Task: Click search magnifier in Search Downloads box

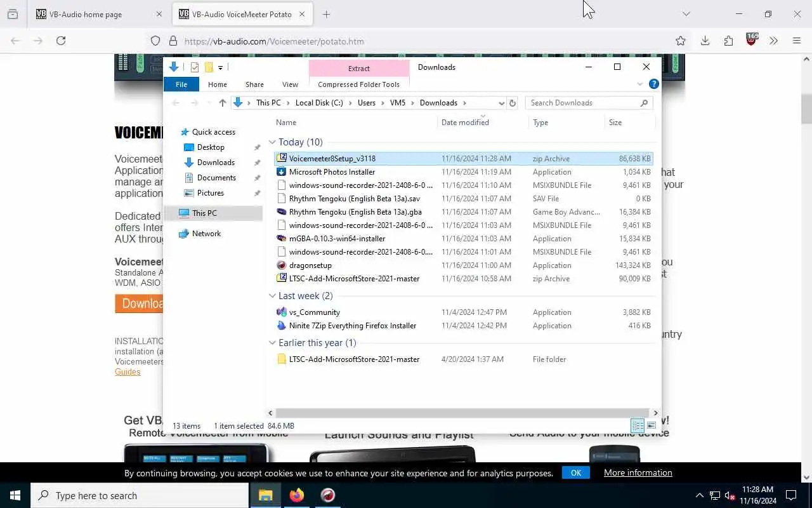Action: (x=644, y=103)
